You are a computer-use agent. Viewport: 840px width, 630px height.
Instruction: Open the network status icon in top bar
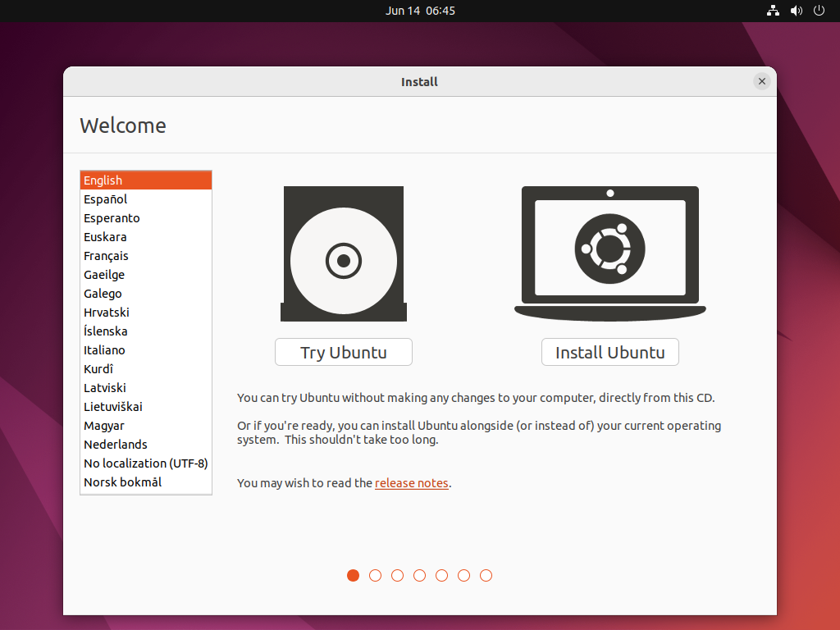pyautogui.click(x=773, y=11)
